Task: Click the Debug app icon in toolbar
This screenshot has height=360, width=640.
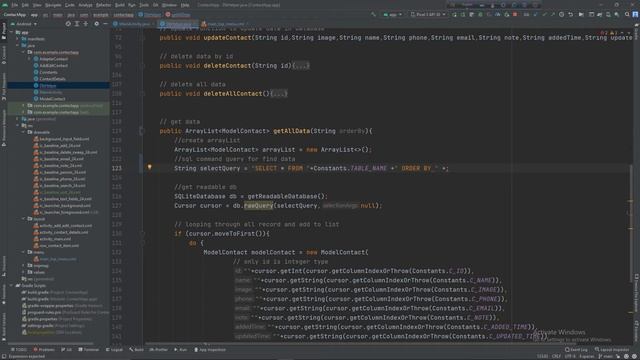Action: coord(480,15)
